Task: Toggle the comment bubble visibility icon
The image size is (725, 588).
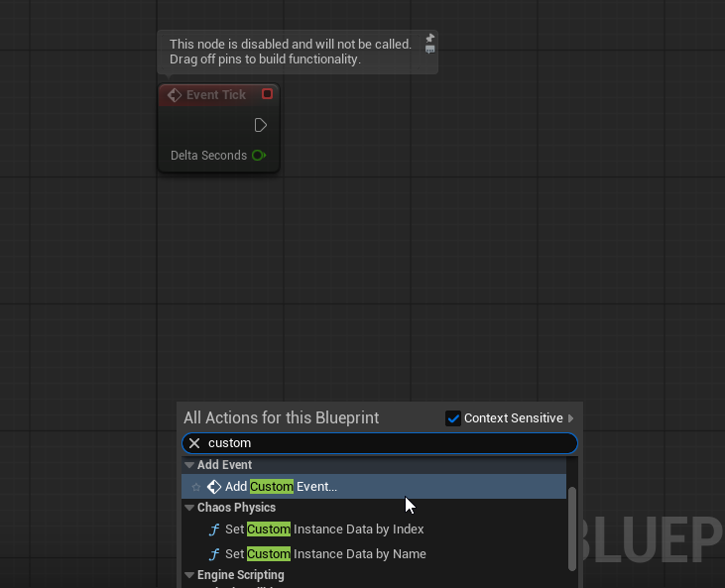Action: coord(430,50)
